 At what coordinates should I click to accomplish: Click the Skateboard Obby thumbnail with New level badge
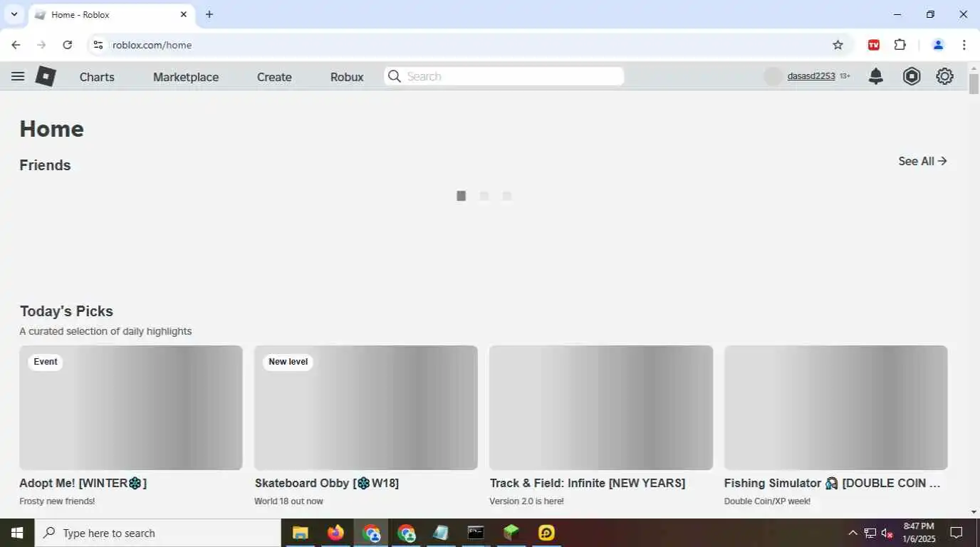[366, 407]
